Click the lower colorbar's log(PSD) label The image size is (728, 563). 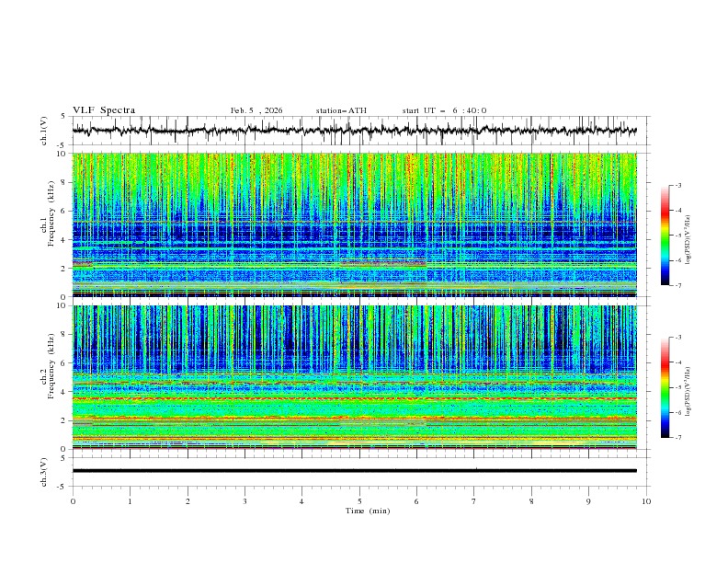point(688,392)
